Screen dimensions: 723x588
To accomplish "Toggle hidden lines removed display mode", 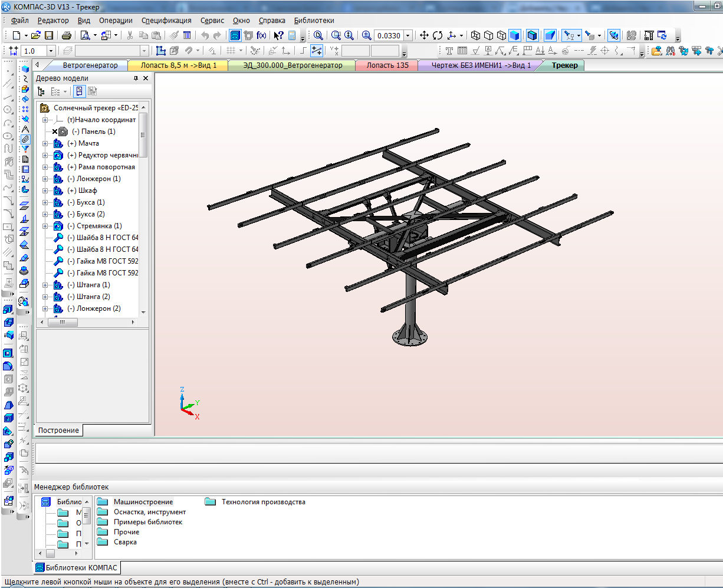I will click(x=488, y=35).
